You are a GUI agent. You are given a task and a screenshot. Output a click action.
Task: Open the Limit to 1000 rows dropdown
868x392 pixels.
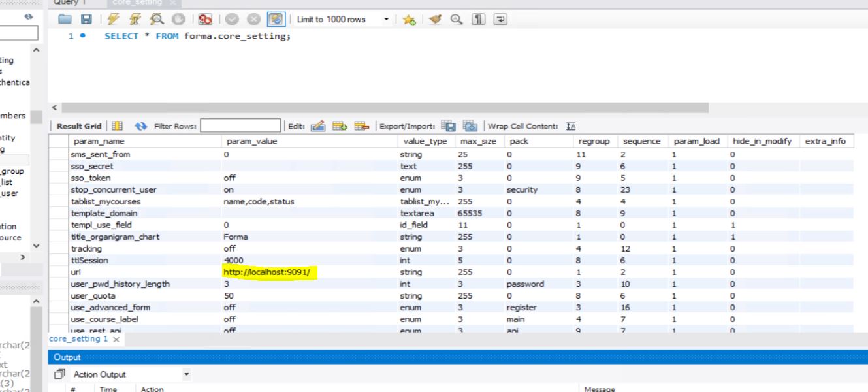(x=387, y=20)
